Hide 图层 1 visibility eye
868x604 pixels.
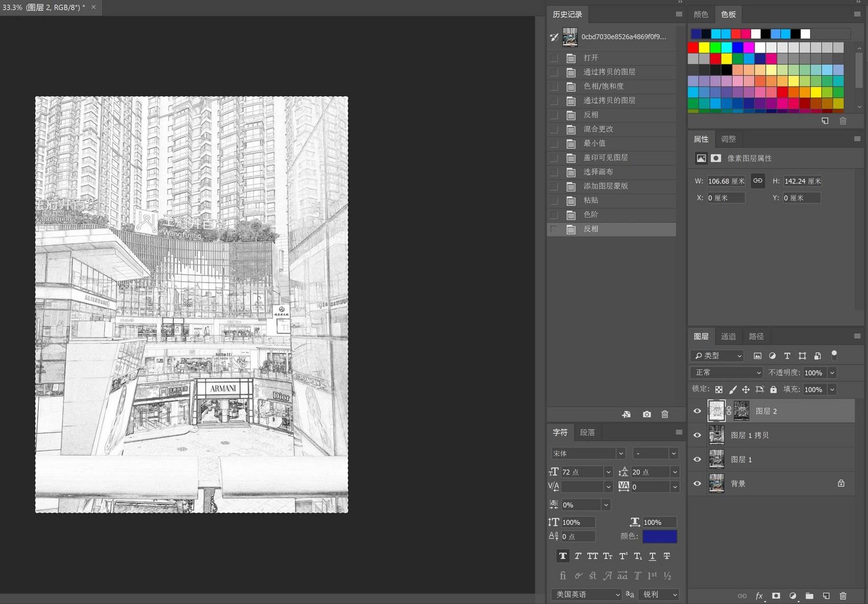tap(697, 459)
